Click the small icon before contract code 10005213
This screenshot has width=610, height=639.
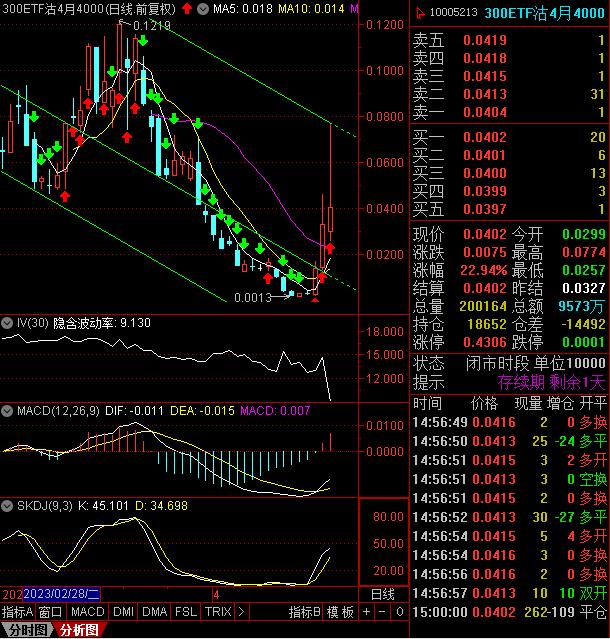pos(421,12)
